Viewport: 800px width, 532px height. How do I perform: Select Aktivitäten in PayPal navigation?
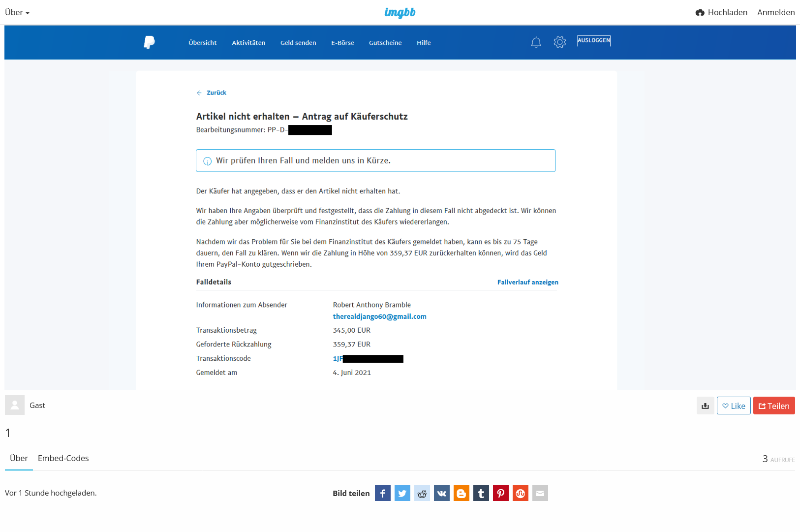[x=248, y=43]
